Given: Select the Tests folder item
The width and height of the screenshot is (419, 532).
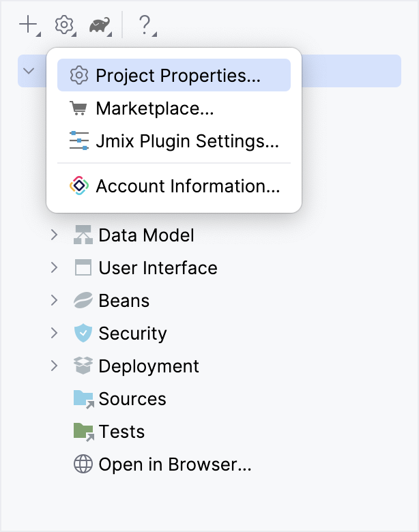Looking at the screenshot, I should coord(121,432).
